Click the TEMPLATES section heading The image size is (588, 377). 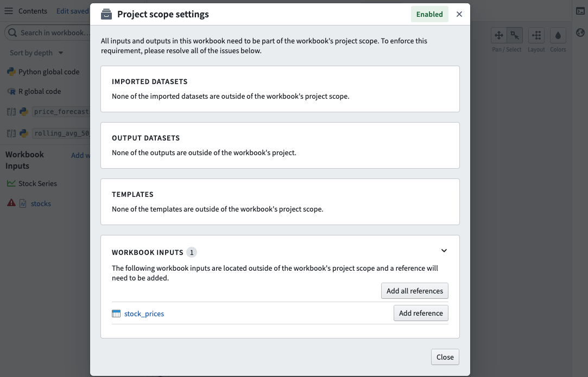(x=133, y=195)
